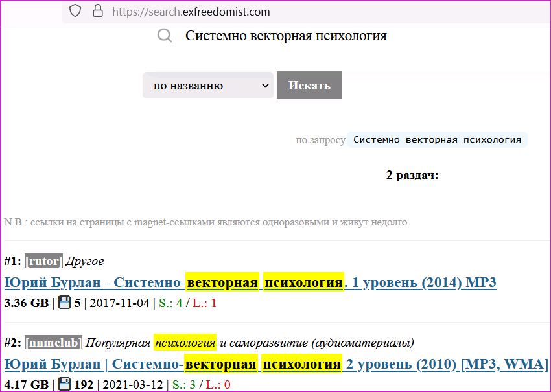The width and height of the screenshot is (551, 392).
Task: Click the gray nnmclub tracker badge
Action: 54,343
